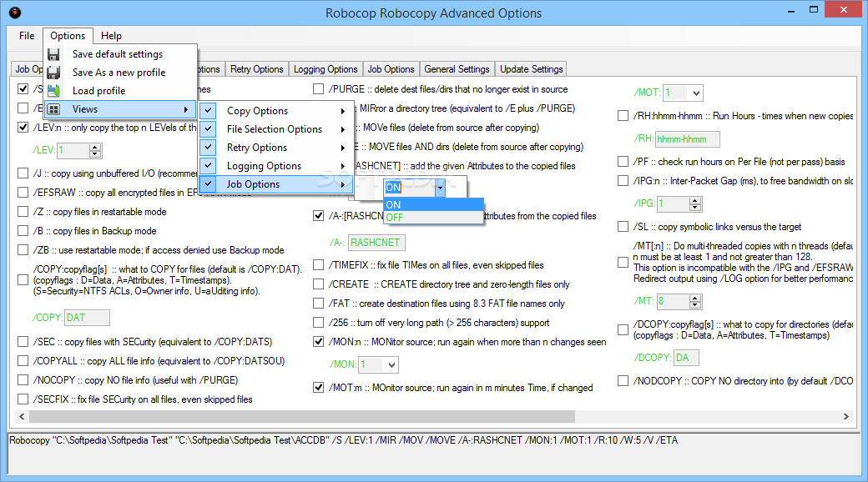Click the /A- RASHCNET input field
The width and height of the screenshot is (868, 482).
pos(376,243)
